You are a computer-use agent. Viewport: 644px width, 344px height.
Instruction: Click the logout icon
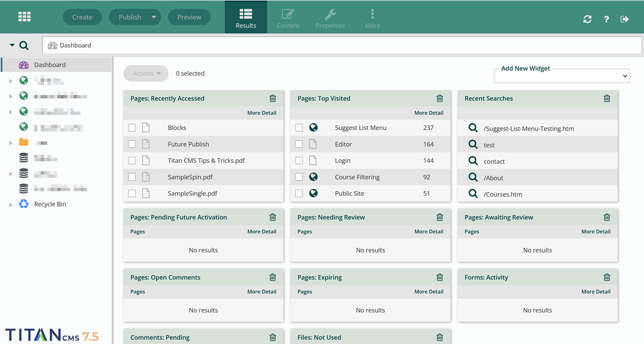(x=625, y=19)
